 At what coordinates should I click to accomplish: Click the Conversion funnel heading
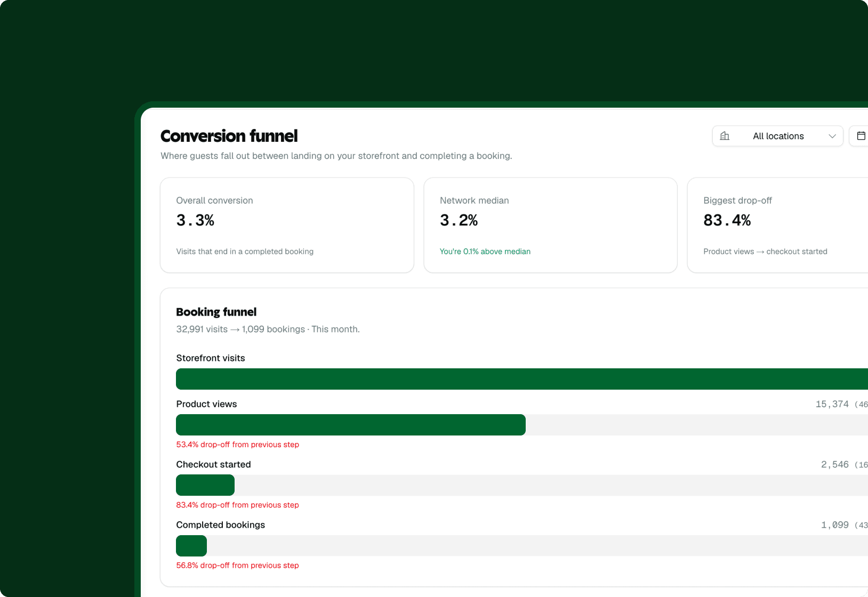[229, 136]
